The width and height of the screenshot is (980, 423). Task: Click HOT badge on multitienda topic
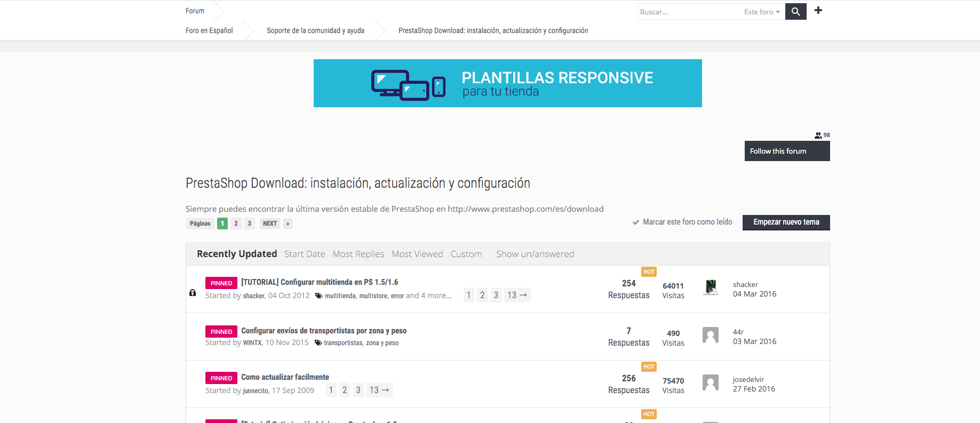[649, 272]
